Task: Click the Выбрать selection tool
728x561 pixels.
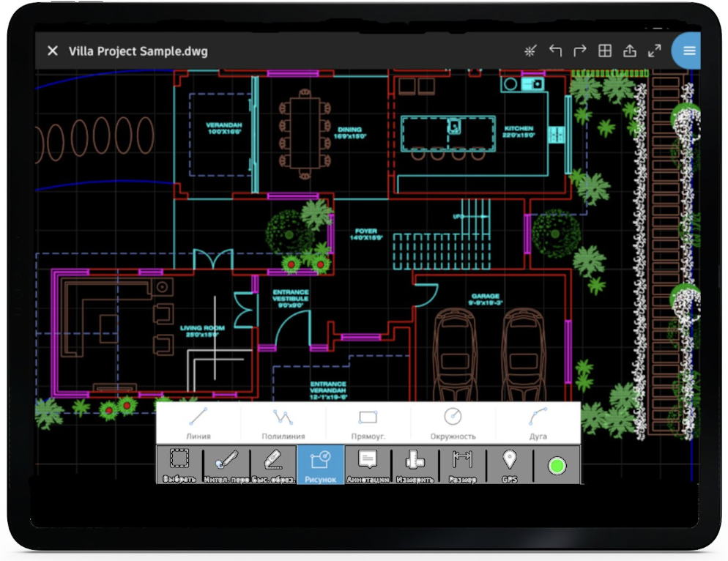Action: (179, 464)
